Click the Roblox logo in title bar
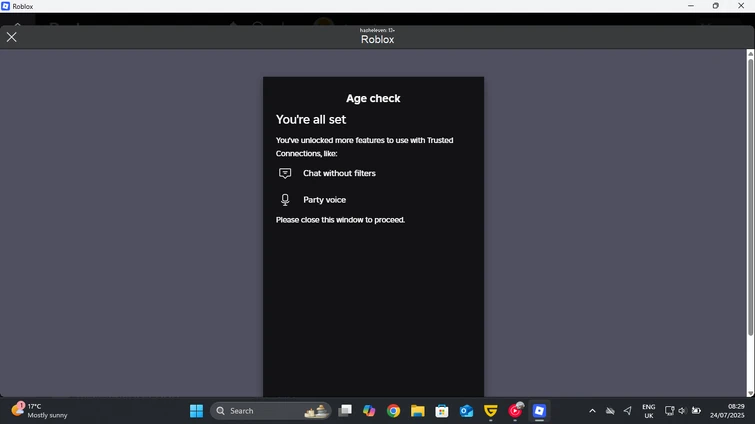Screen dimensions: 755x424 (5, 6)
